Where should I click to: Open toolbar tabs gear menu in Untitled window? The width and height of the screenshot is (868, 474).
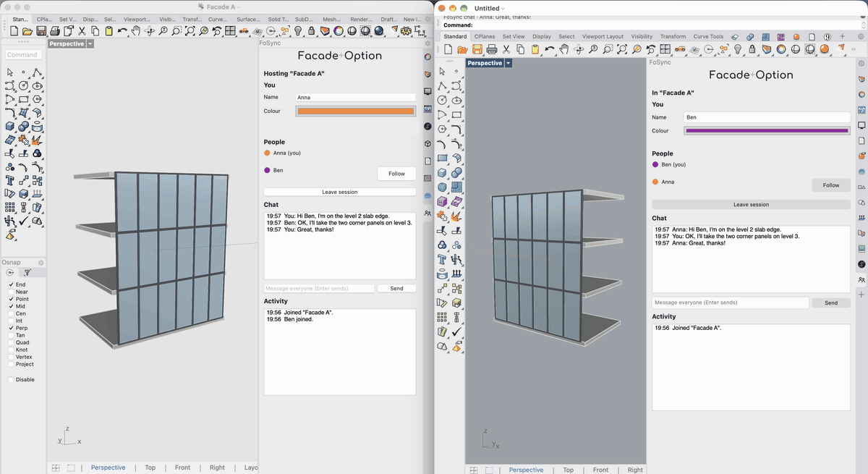click(x=861, y=36)
